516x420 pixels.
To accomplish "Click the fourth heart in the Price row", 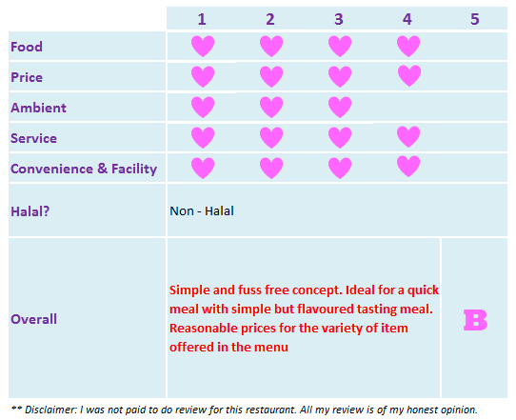I will click(409, 75).
